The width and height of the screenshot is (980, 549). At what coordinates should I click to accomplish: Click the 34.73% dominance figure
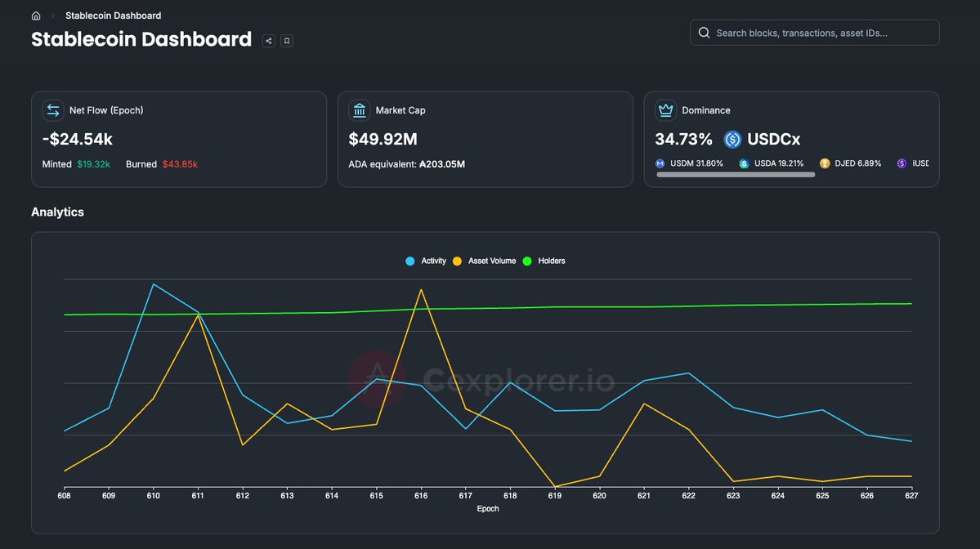pyautogui.click(x=684, y=139)
